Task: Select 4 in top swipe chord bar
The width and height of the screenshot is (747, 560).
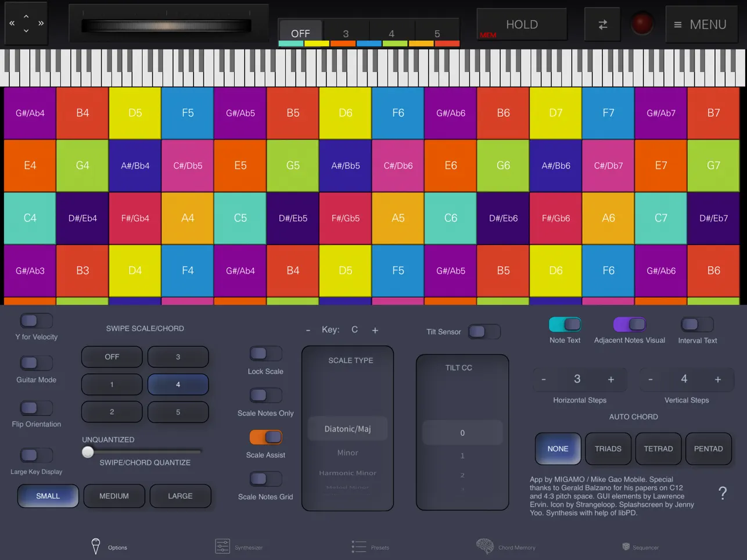Action: (x=392, y=33)
